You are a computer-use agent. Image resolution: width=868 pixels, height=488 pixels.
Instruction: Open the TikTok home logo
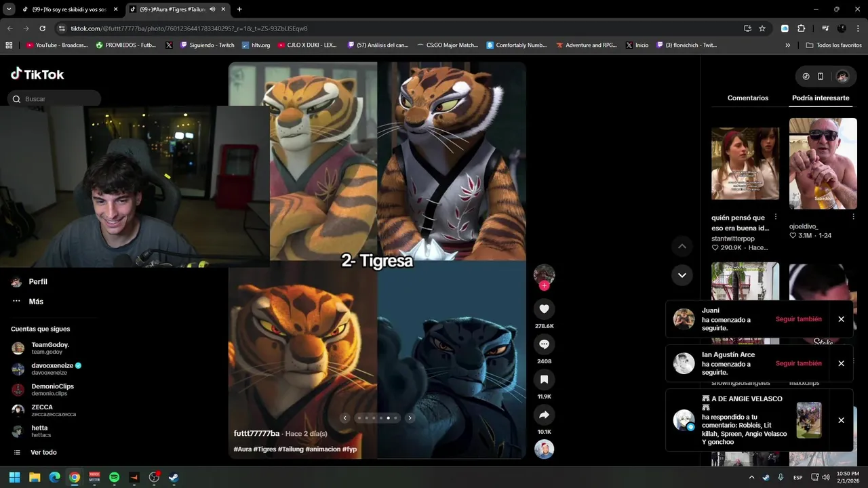tap(37, 74)
